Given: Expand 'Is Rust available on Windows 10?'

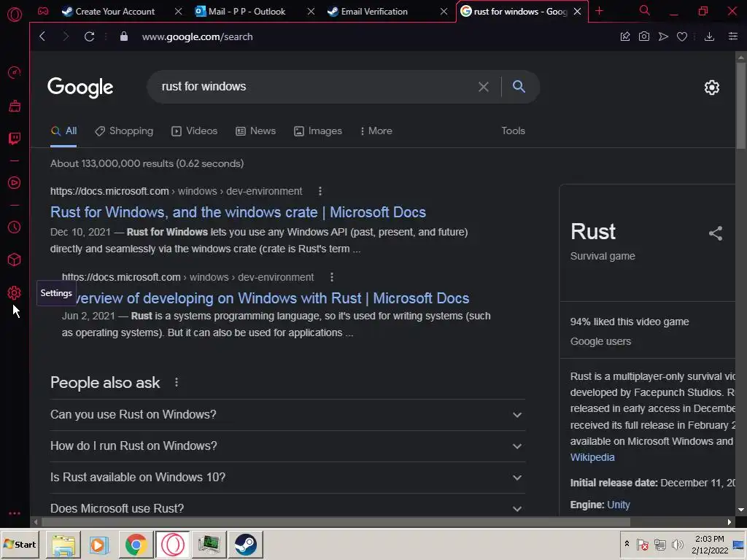Looking at the screenshot, I should click(287, 478).
